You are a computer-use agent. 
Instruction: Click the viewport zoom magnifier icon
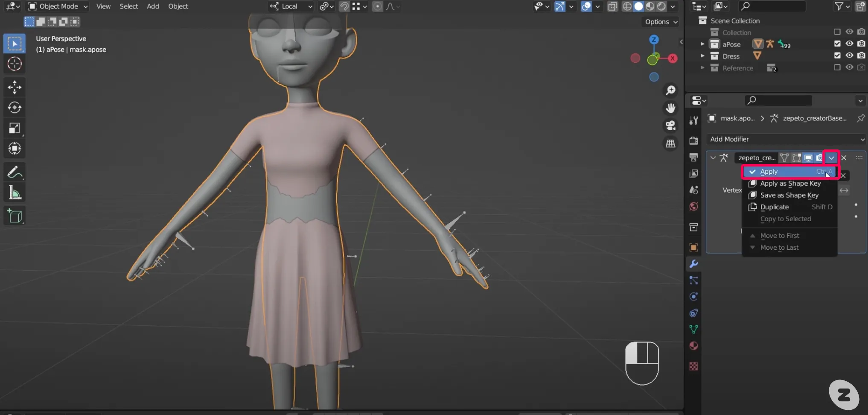(671, 90)
